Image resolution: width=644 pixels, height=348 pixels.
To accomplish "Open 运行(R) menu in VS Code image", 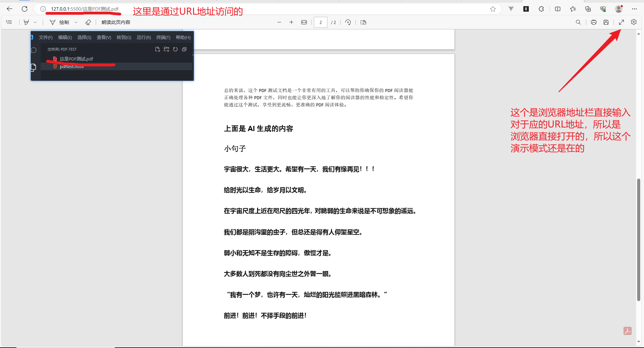I will (144, 37).
